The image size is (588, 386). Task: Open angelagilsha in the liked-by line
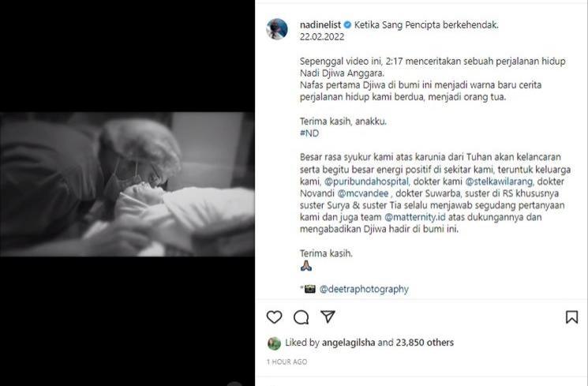point(348,343)
